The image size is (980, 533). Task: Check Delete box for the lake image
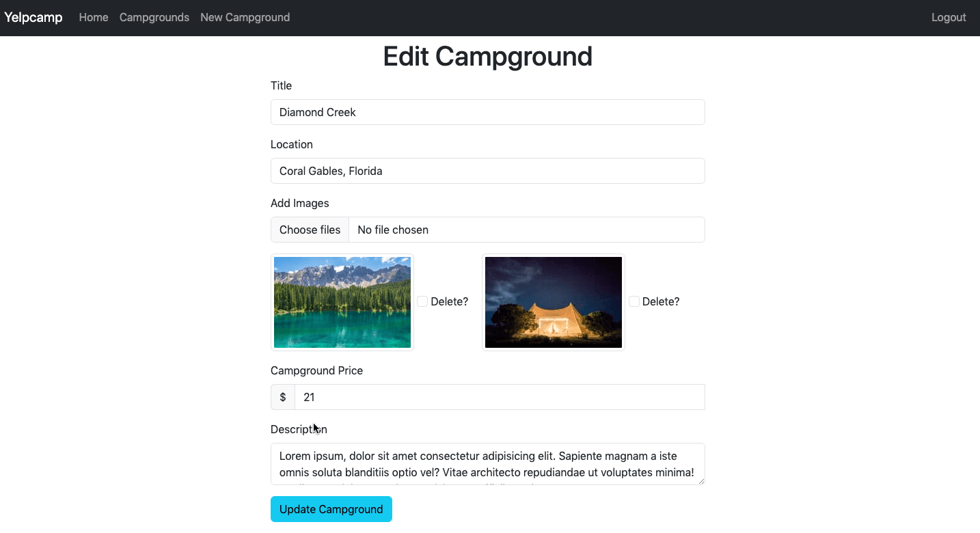click(422, 301)
